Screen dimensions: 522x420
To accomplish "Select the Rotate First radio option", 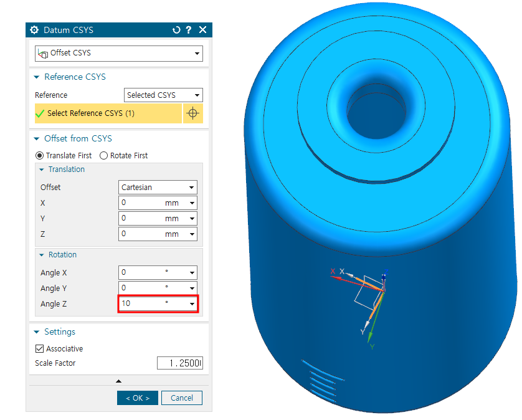I will tap(103, 155).
